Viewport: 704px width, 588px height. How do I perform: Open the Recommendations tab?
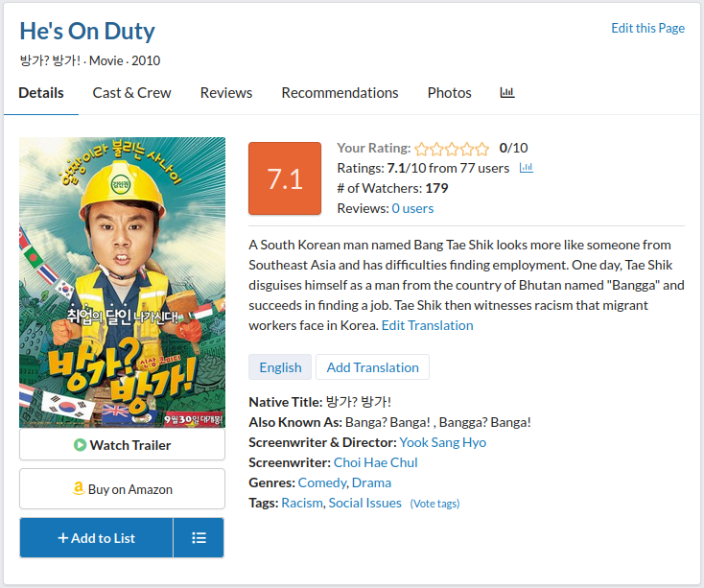(340, 93)
